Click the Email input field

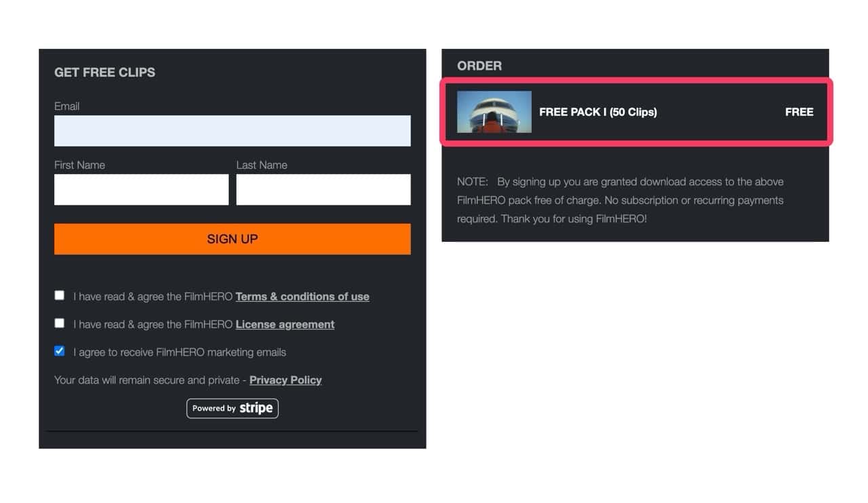(232, 131)
